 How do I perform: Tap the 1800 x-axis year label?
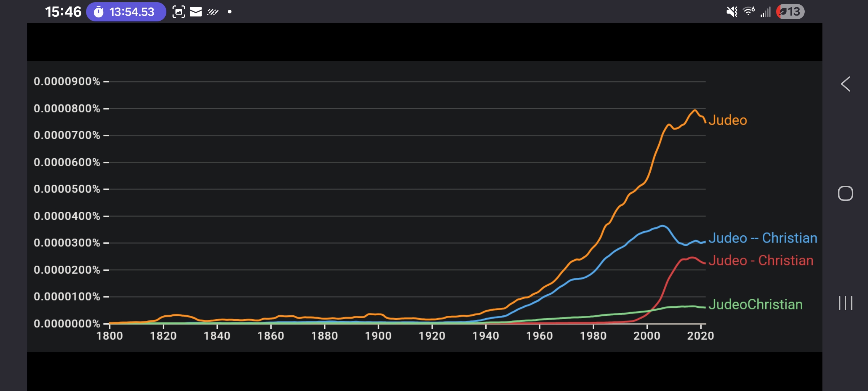110,336
